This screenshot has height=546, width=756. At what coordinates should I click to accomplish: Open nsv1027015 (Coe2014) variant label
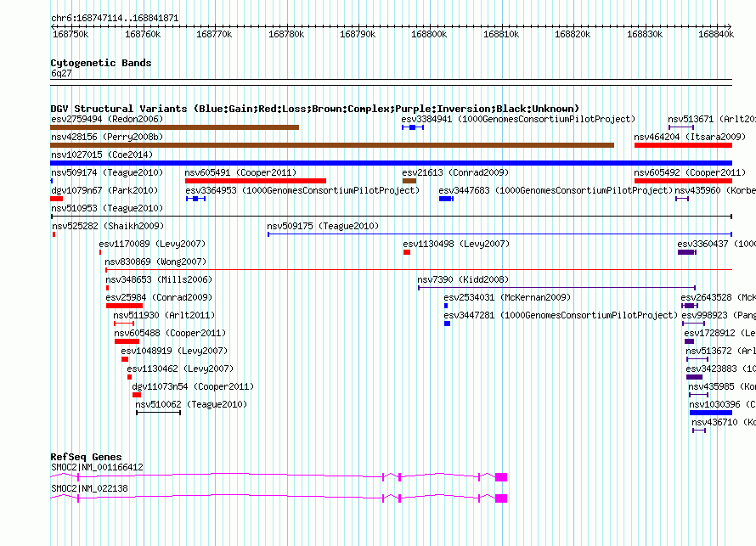tap(102, 155)
